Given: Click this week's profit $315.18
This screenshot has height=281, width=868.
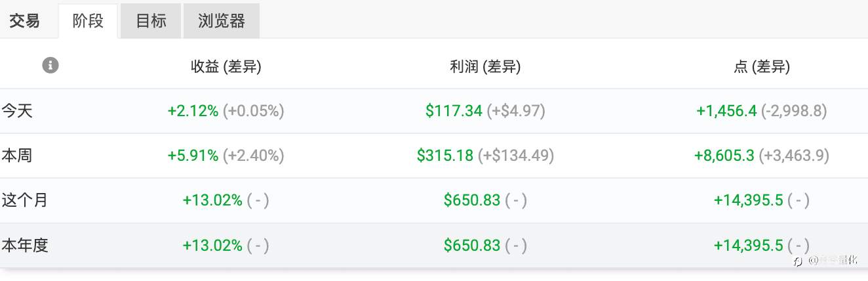Looking at the screenshot, I should [445, 156].
